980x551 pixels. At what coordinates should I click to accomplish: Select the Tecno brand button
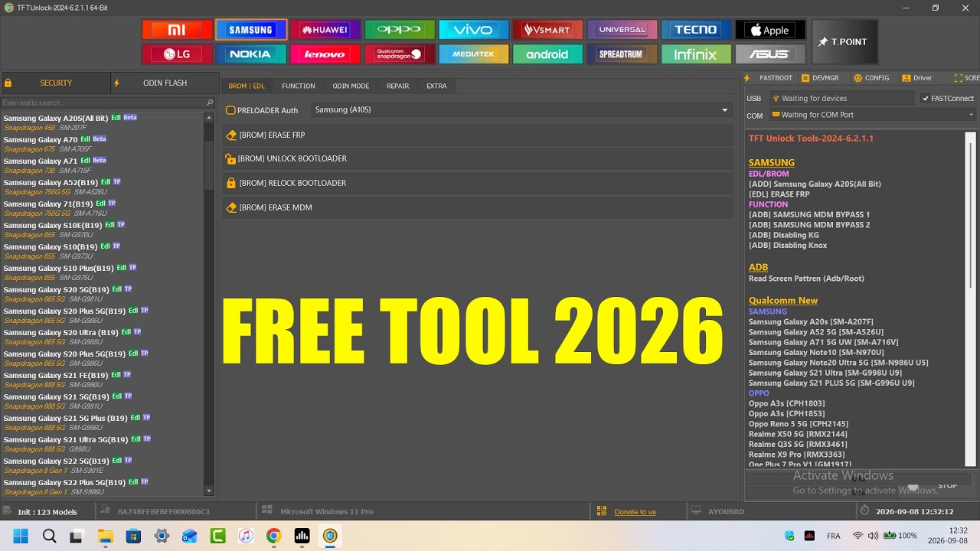(x=696, y=30)
